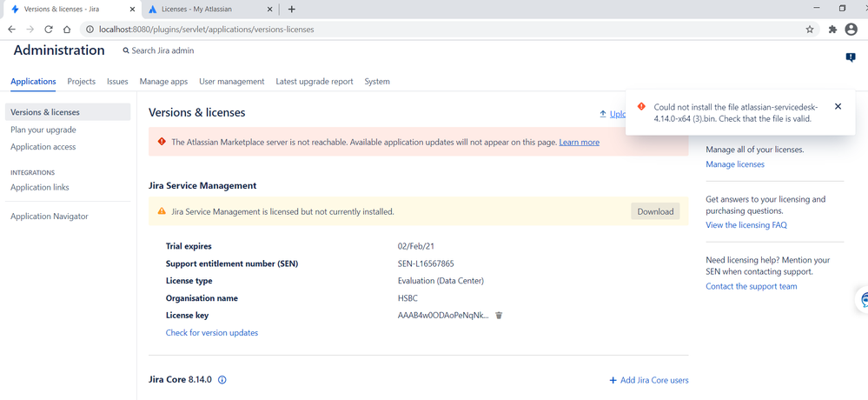
Task: Click the SEN-L16567865 value
Action: [x=426, y=263]
